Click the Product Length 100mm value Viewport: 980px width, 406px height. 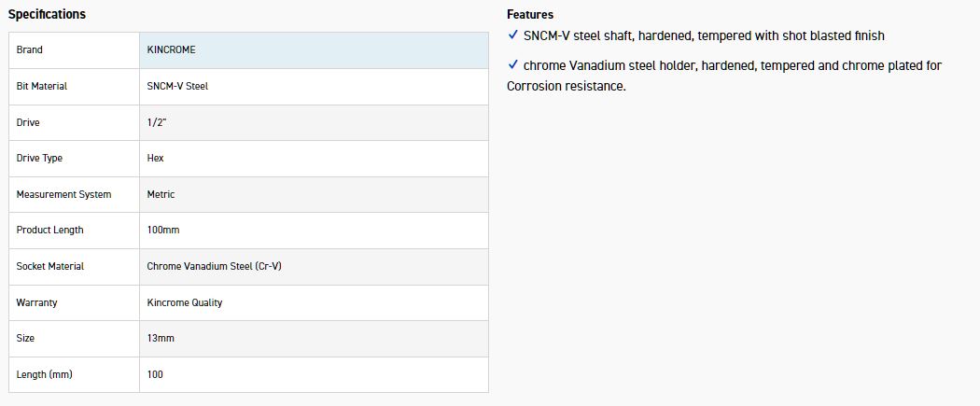click(x=163, y=230)
